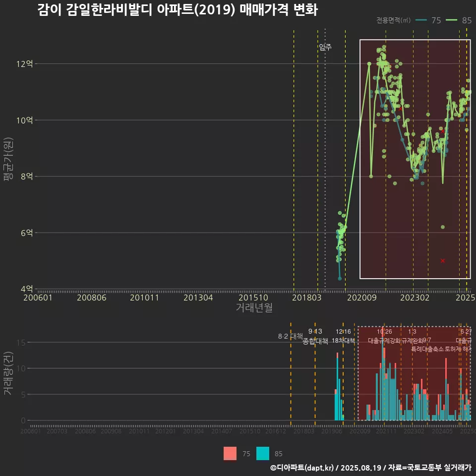Click the salmon 75 swatch in bottom legend
The image size is (476, 476).
click(230, 454)
